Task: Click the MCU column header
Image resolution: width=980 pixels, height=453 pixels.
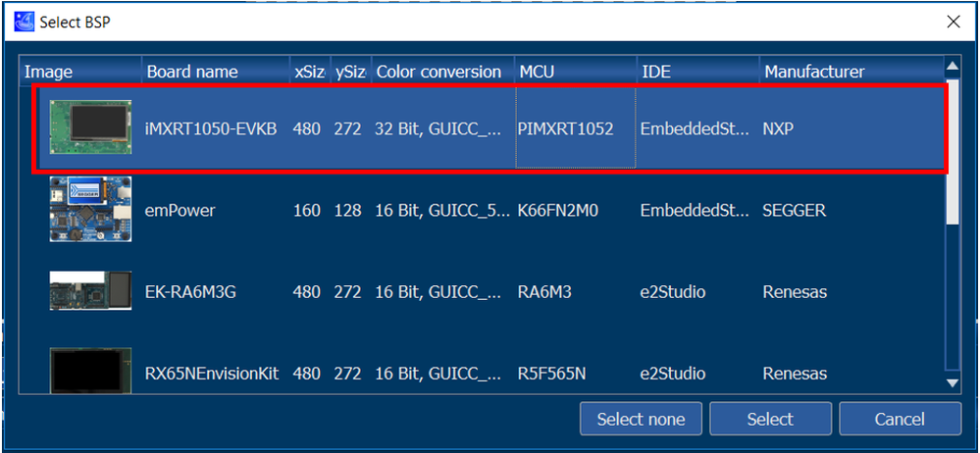Action: 538,72
